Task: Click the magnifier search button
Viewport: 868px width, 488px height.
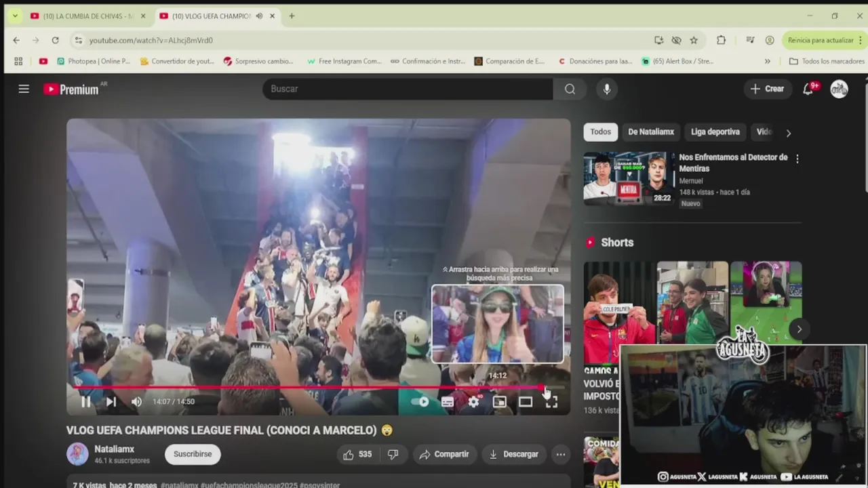Action: (570, 89)
